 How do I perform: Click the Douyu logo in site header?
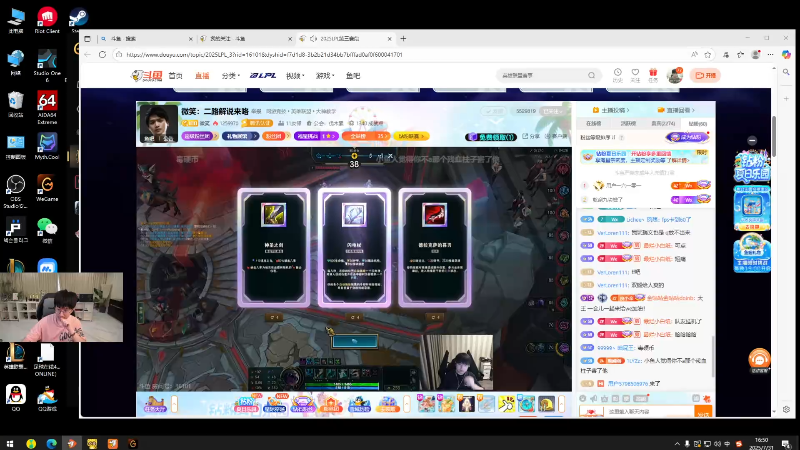[146, 76]
